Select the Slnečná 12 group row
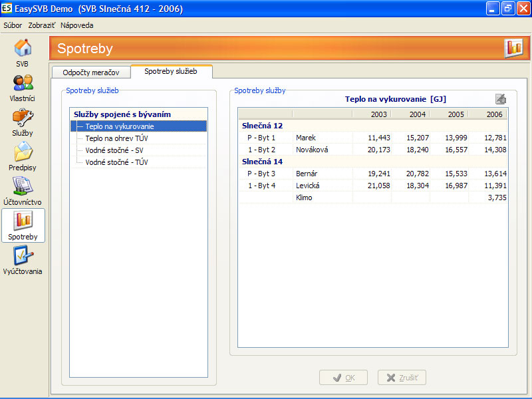 373,126
